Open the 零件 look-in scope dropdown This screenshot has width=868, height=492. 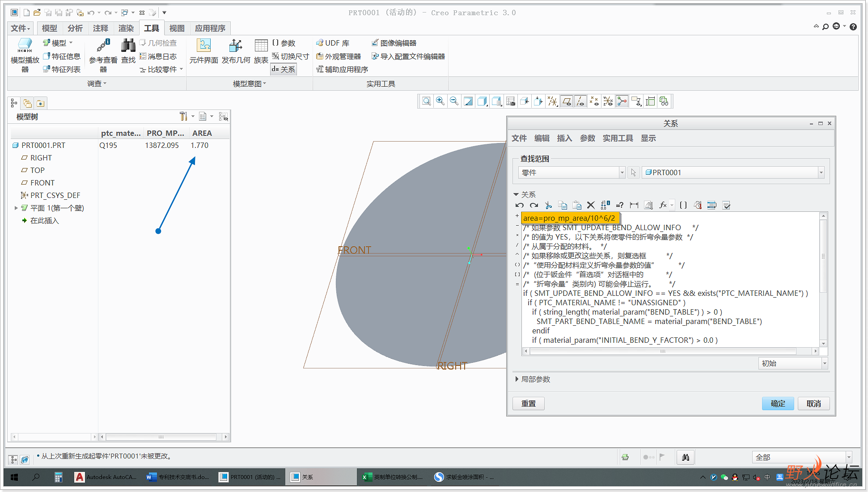coord(572,172)
